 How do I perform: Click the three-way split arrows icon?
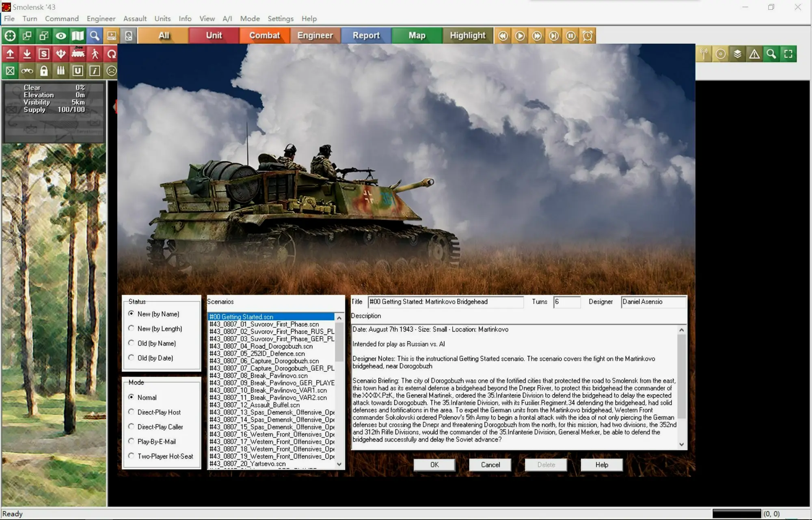61,54
